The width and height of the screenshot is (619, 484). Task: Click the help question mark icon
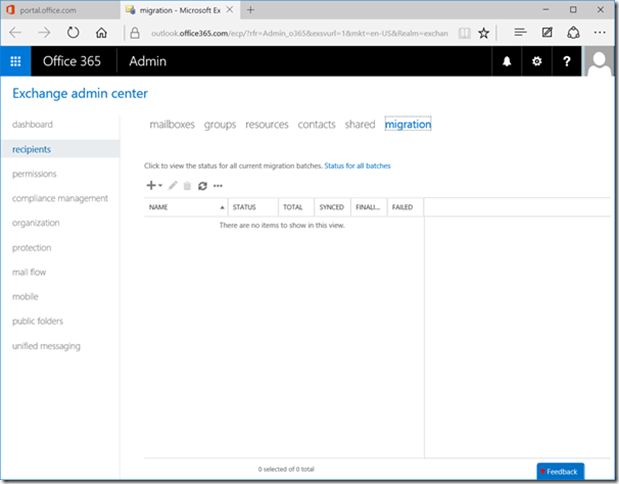coord(567,62)
